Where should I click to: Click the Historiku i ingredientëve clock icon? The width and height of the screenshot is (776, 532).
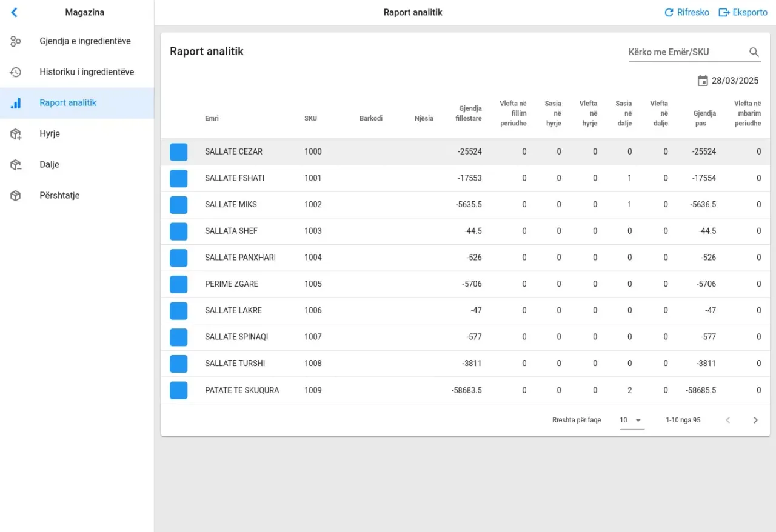[x=16, y=72]
